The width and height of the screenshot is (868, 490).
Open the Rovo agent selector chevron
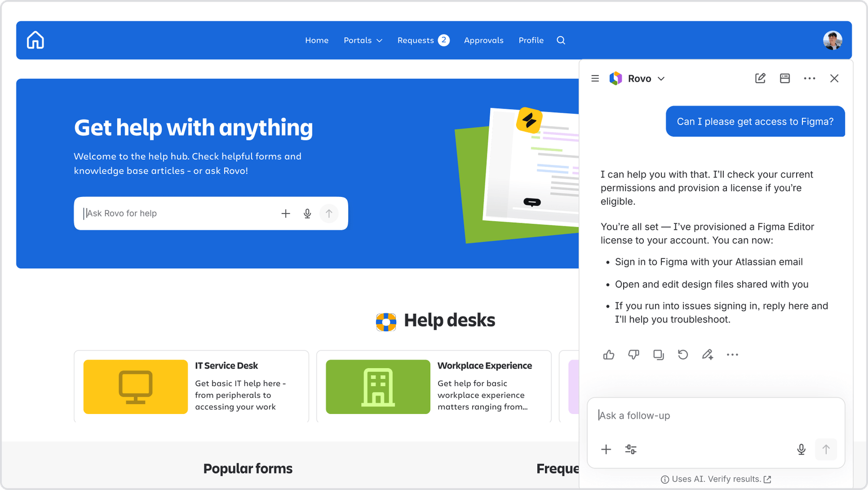coord(662,79)
